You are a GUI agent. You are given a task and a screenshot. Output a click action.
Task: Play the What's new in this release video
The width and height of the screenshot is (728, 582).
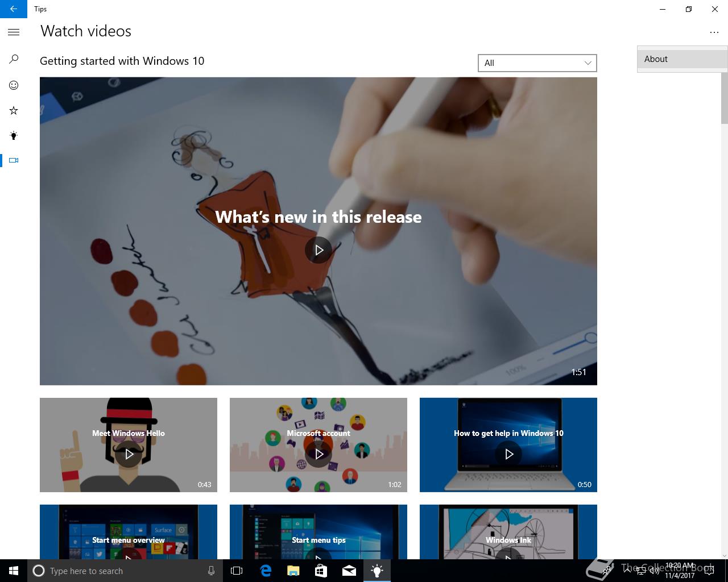(318, 250)
